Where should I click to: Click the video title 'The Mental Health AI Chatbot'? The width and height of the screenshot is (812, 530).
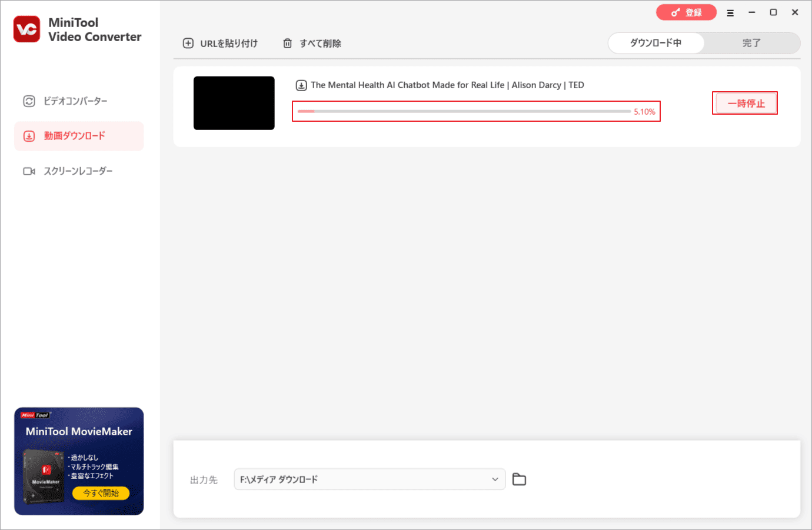tap(447, 85)
